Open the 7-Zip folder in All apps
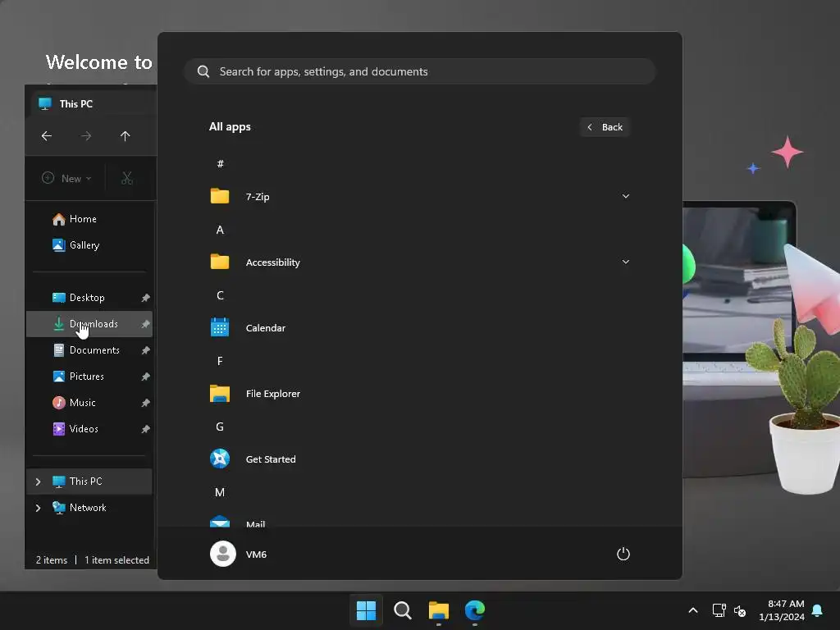The height and width of the screenshot is (630, 840). point(419,197)
